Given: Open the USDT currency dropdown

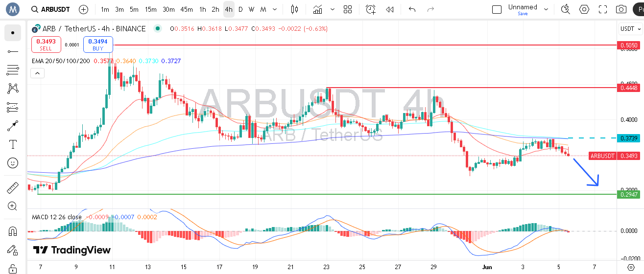Looking at the screenshot, I should [630, 29].
